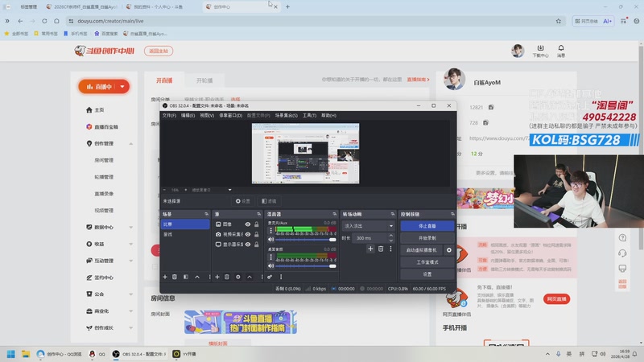
Task: Adjust 麦克风/Aux volume slider
Action: point(306,240)
